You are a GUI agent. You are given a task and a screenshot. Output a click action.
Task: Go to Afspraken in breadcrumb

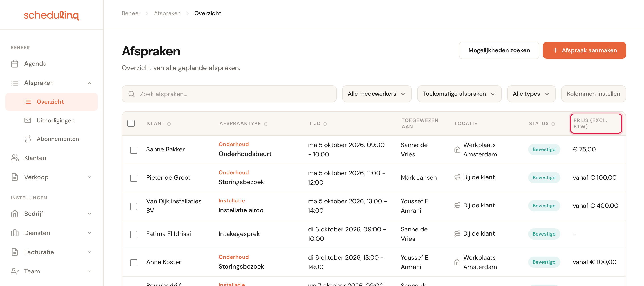(167, 13)
